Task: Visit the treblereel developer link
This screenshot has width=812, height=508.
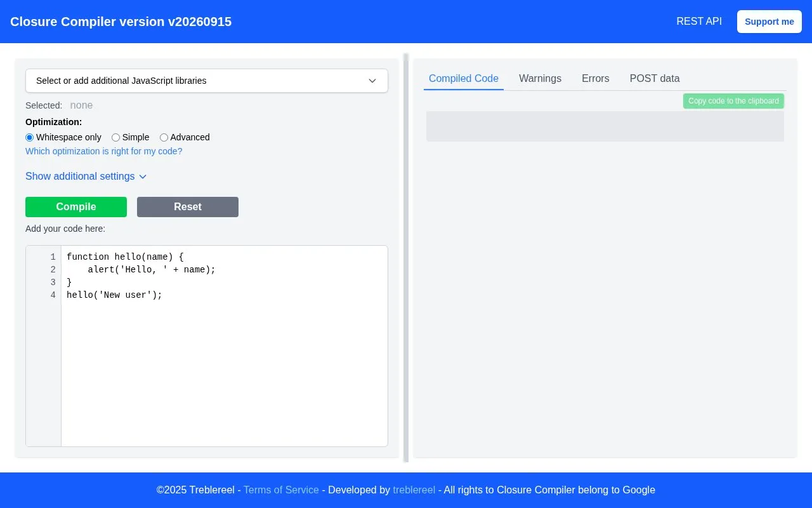Action: pyautogui.click(x=414, y=490)
